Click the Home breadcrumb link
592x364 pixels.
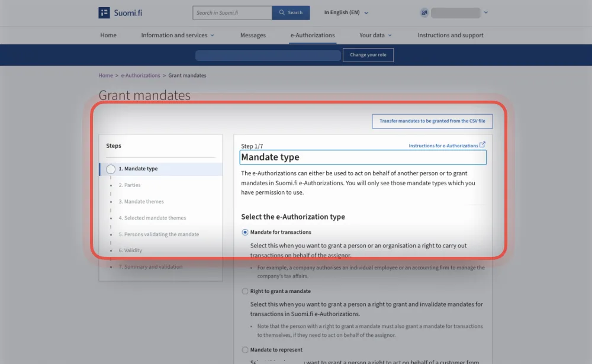(x=106, y=76)
